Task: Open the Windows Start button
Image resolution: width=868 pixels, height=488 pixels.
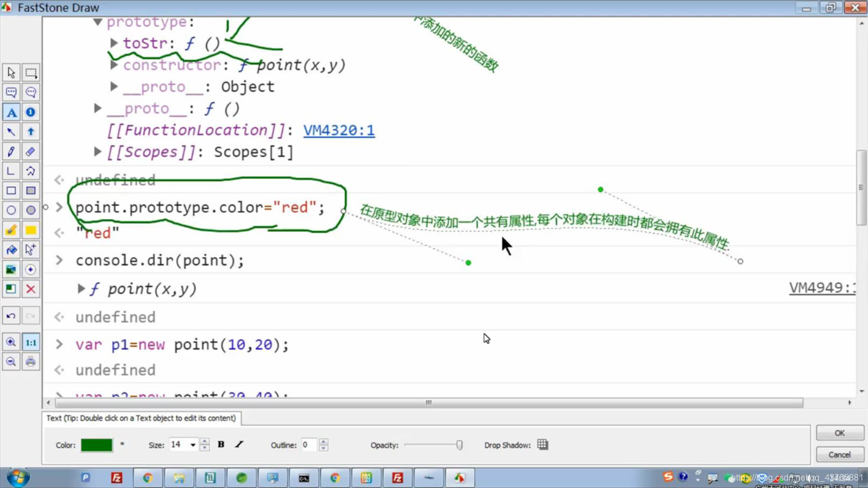Action: pyautogui.click(x=18, y=478)
